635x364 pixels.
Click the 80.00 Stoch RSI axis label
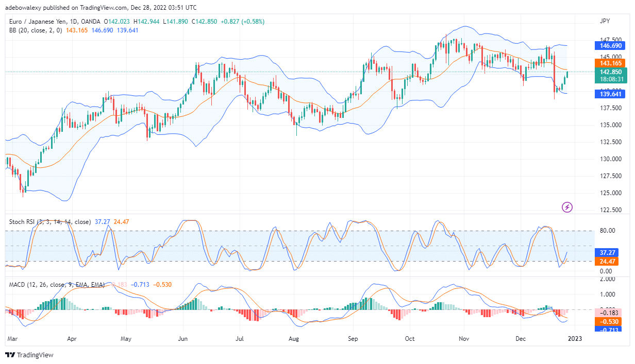coord(608,230)
